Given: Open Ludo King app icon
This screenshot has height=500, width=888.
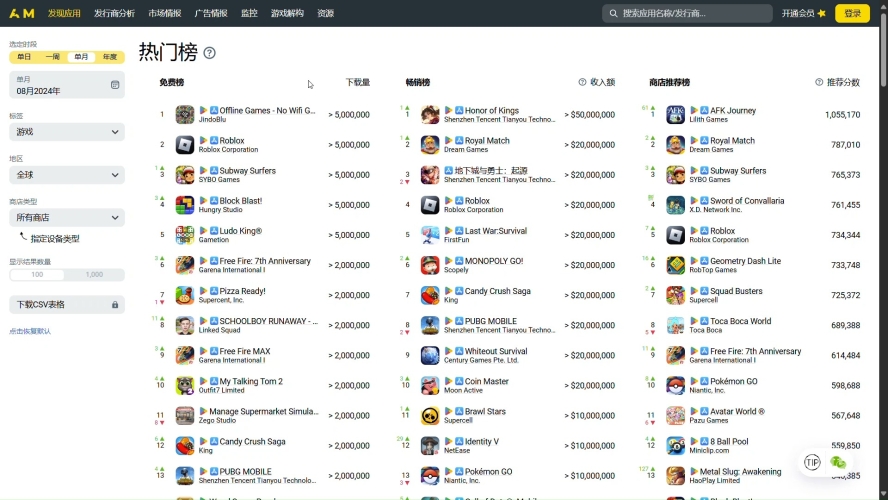Looking at the screenshot, I should pyautogui.click(x=185, y=235).
